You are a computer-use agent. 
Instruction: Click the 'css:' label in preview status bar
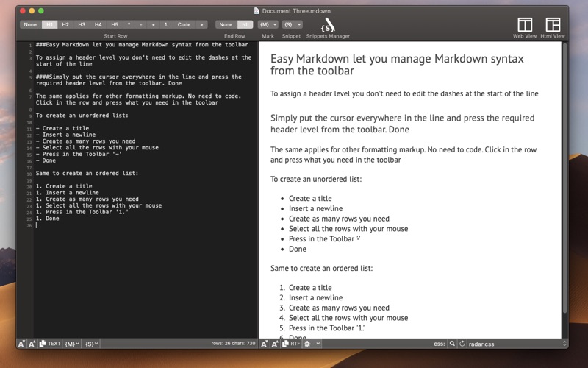(439, 344)
